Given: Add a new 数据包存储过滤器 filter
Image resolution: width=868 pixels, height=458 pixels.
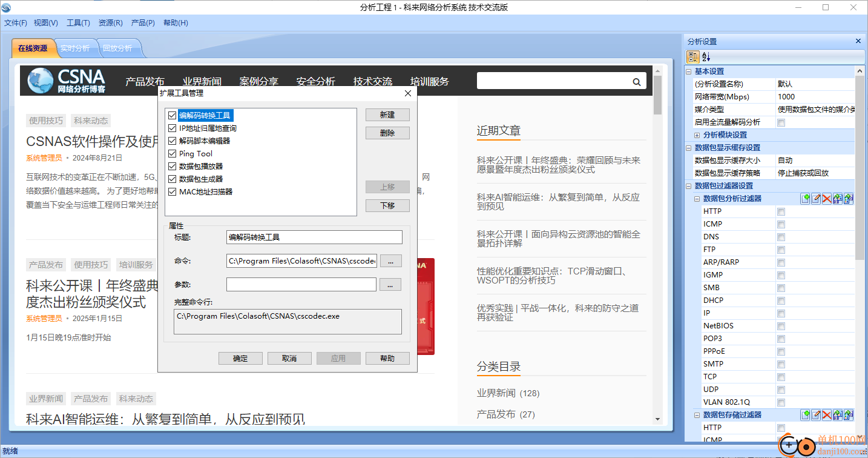Looking at the screenshot, I should point(805,415).
